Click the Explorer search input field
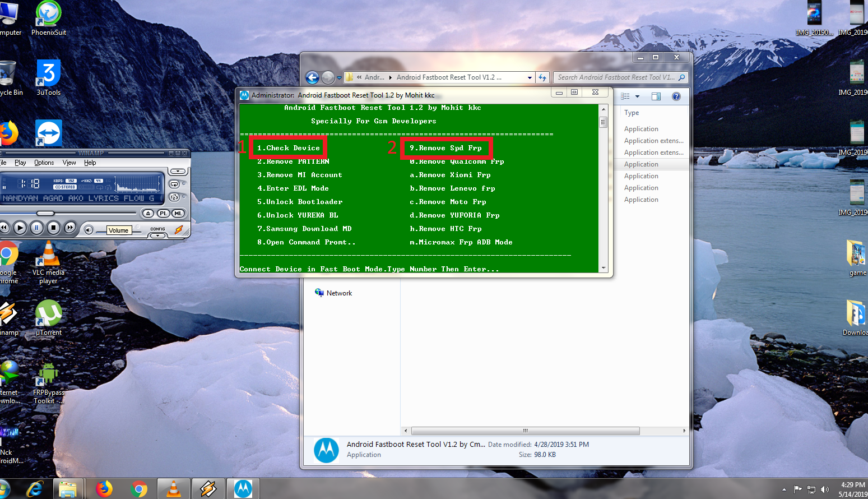Screen dimensions: 868x499 click(615, 77)
